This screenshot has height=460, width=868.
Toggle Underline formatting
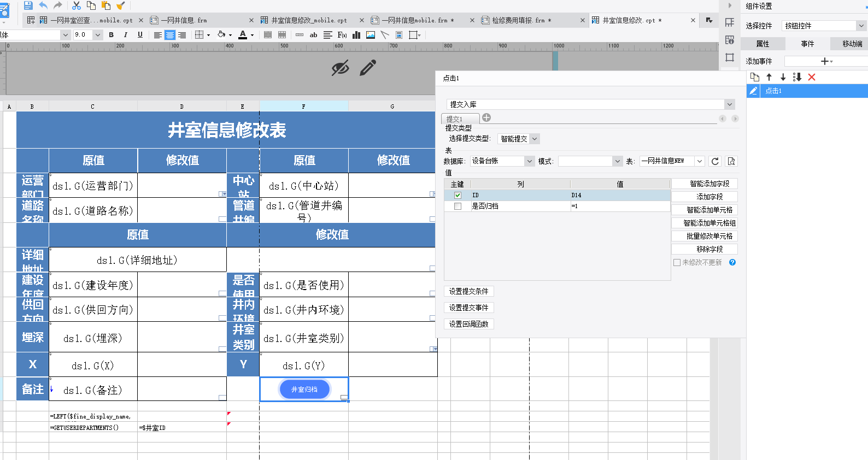[x=140, y=35]
